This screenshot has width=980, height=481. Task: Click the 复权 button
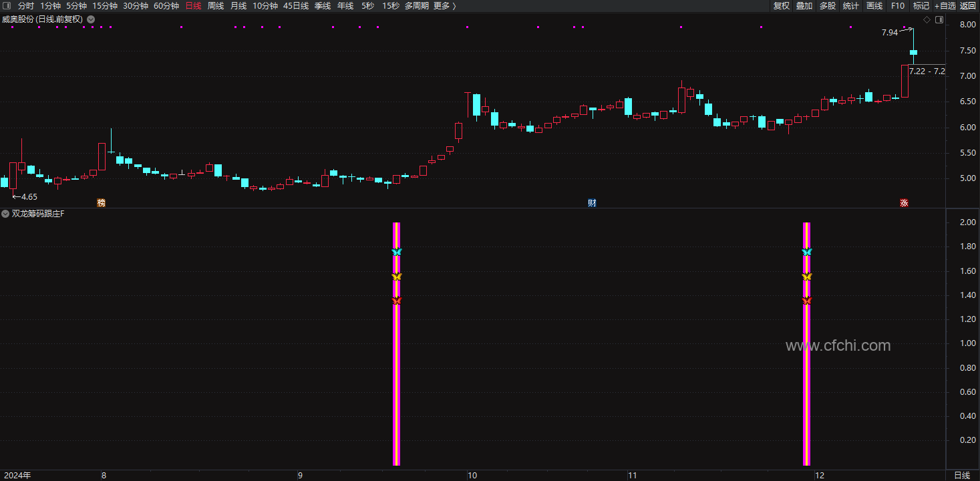[782, 6]
